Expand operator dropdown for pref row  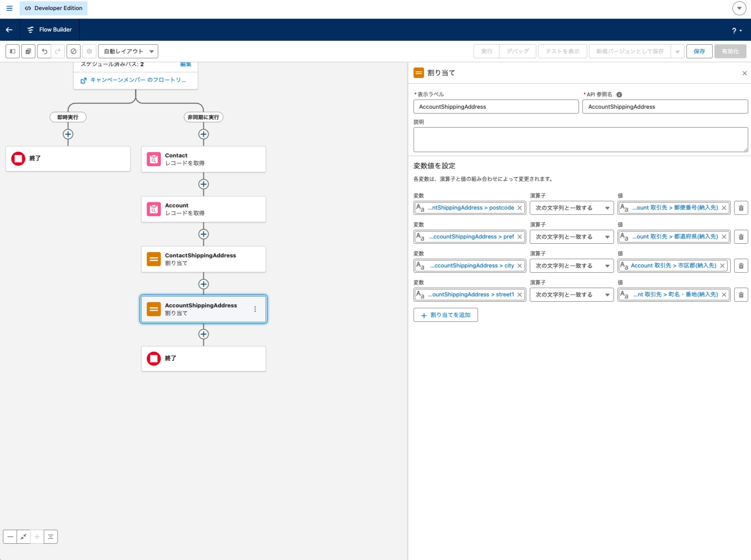point(572,237)
